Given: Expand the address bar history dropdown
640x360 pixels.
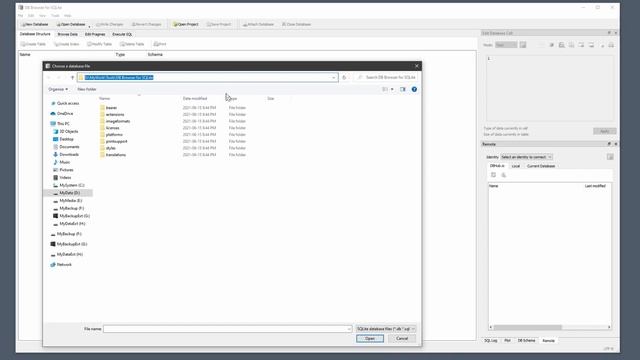Looking at the screenshot, I should coord(333,78).
